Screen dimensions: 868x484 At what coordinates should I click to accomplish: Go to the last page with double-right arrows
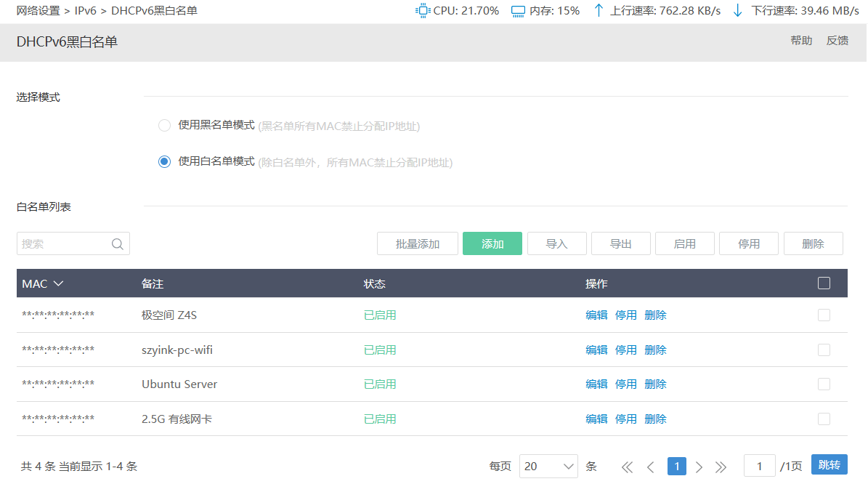pos(721,467)
